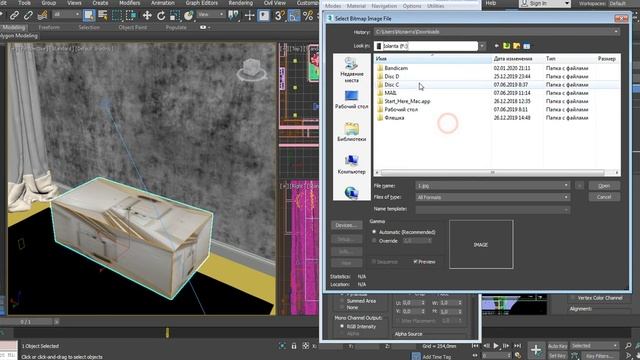The height and width of the screenshot is (360, 640).
Task: Open Computer shortcut in dialog sidebar
Action: coord(351,164)
